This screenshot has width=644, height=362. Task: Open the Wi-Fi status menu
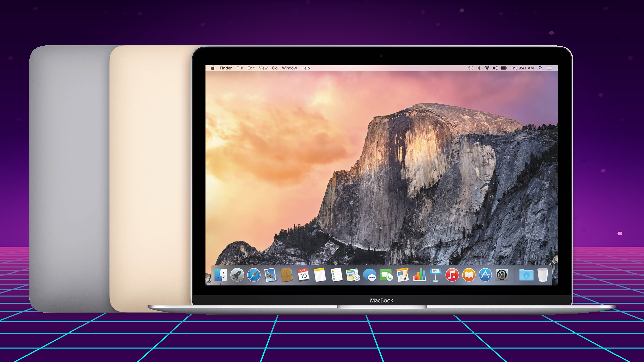click(487, 68)
